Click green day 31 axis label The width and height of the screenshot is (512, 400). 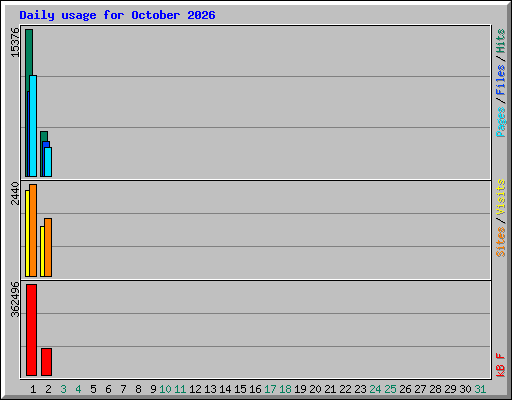click(x=480, y=389)
